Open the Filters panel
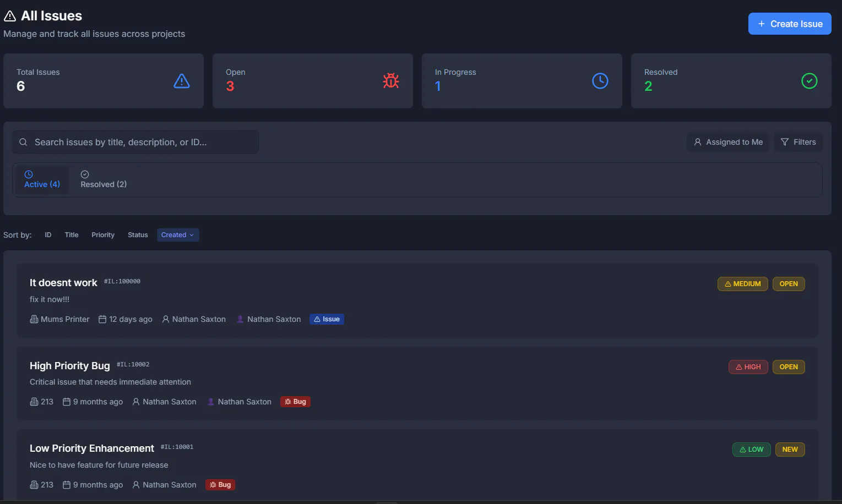This screenshot has width=842, height=504. [798, 142]
